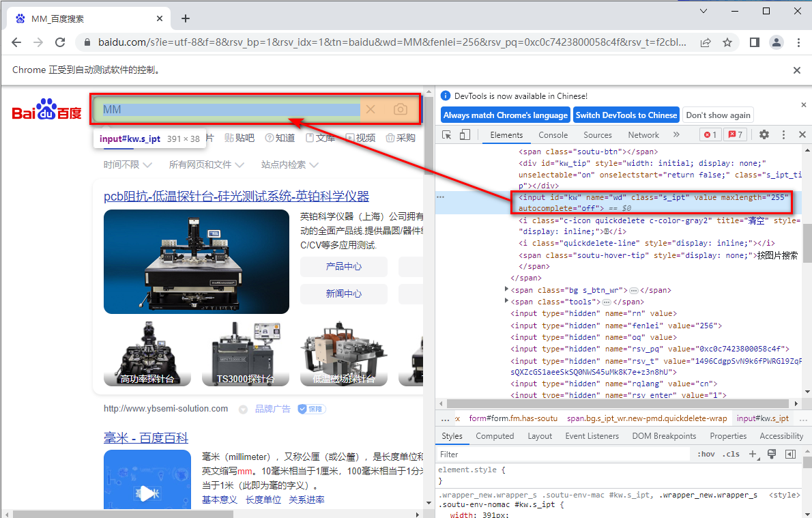Click the Don't show again button
The image size is (812, 518).
719,115
